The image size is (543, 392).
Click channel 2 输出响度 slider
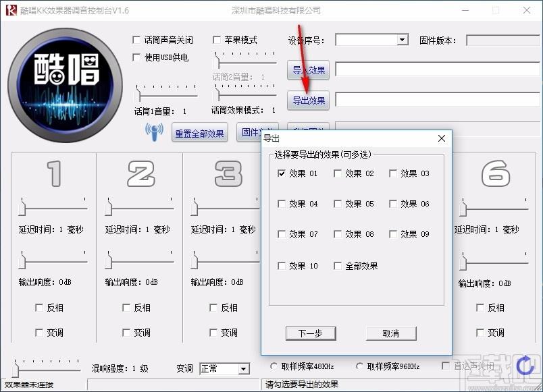139,260
